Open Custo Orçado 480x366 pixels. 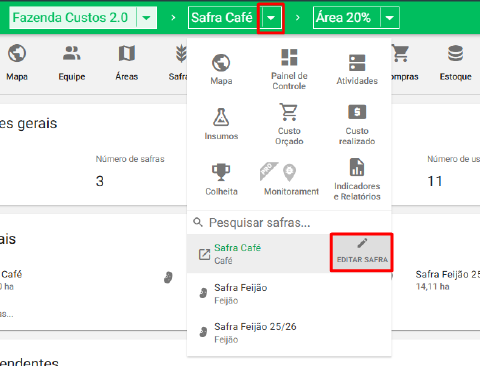click(289, 124)
